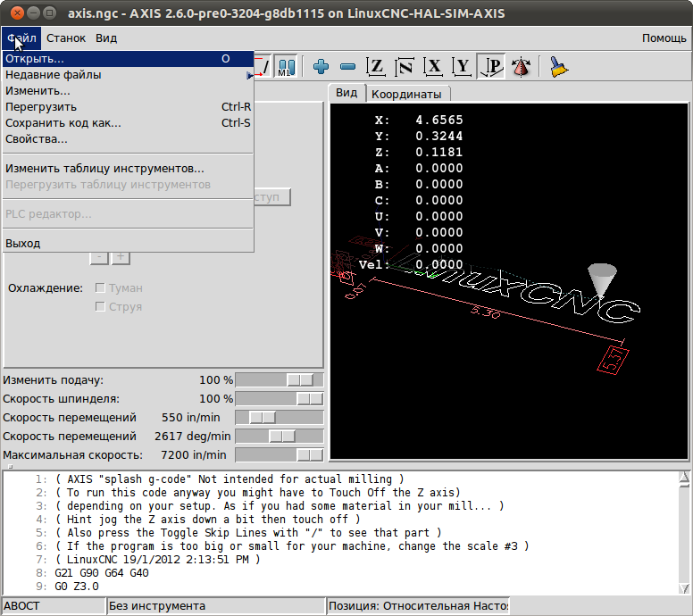Select the X side view icon
693x616 pixels.
433,67
